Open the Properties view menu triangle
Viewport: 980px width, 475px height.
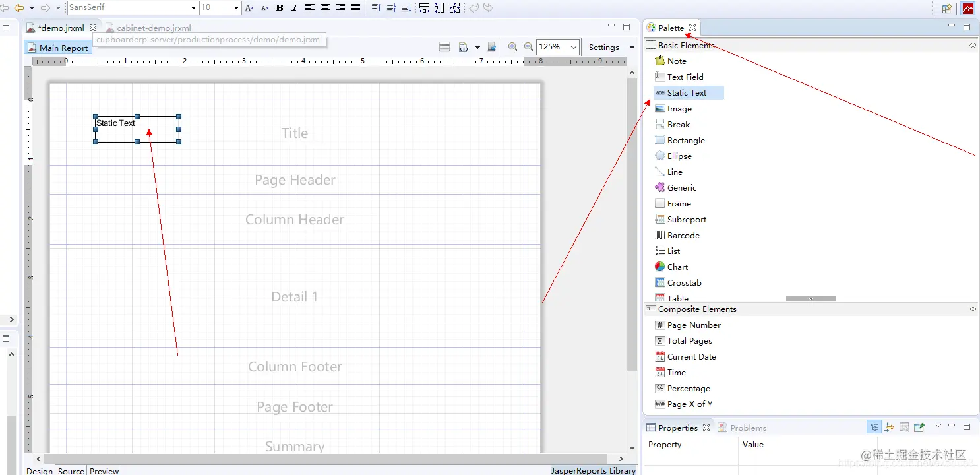[x=938, y=426]
